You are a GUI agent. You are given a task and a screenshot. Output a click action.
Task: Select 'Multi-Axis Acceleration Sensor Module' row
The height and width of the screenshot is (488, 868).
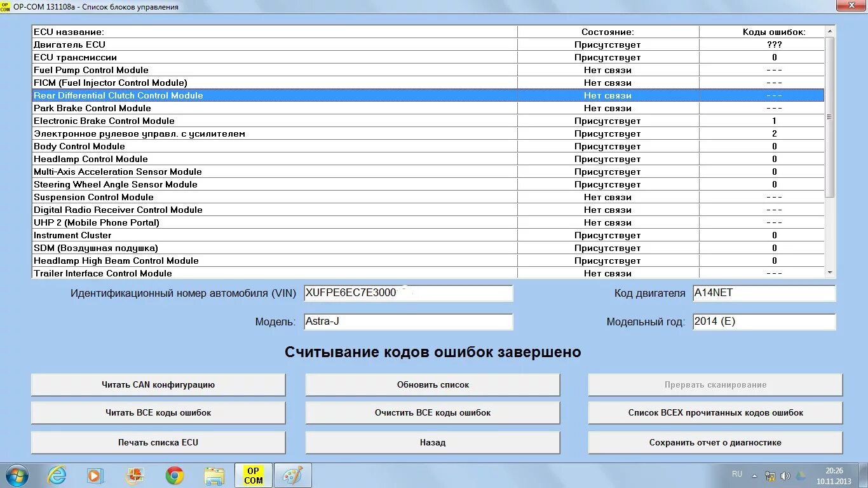coord(428,172)
